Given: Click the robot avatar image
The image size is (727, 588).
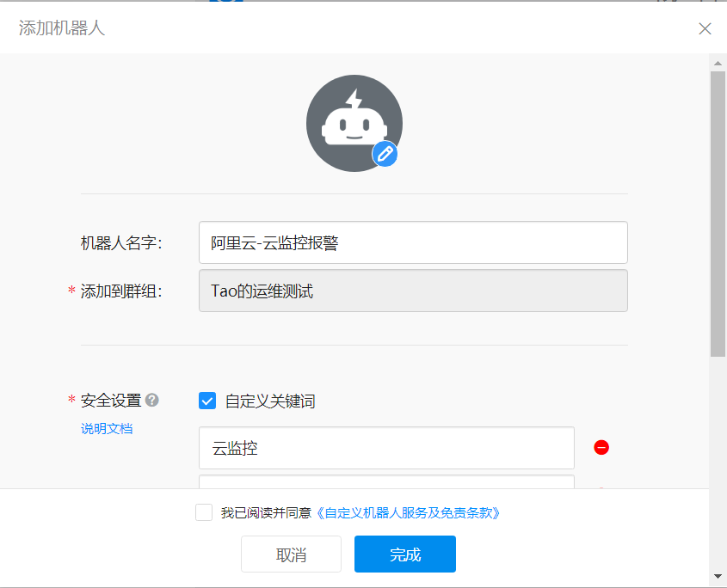Looking at the screenshot, I should click(354, 123).
